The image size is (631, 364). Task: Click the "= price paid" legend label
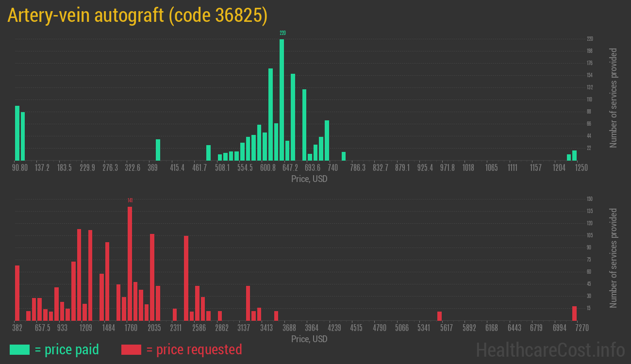pyautogui.click(x=67, y=349)
